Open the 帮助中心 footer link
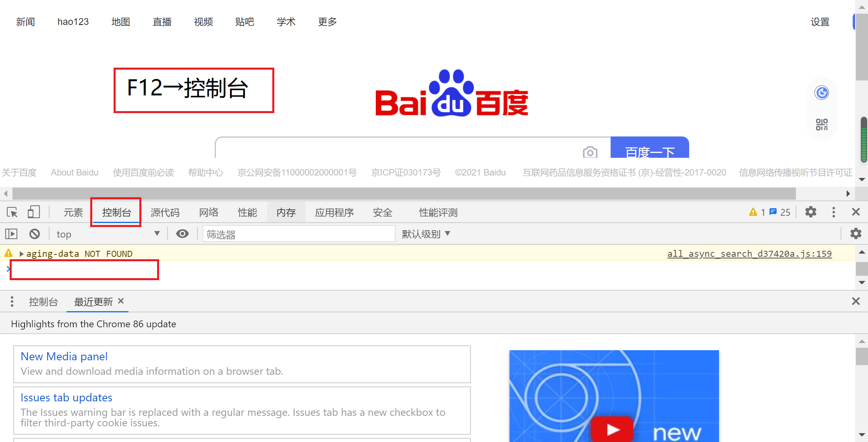 click(x=206, y=172)
